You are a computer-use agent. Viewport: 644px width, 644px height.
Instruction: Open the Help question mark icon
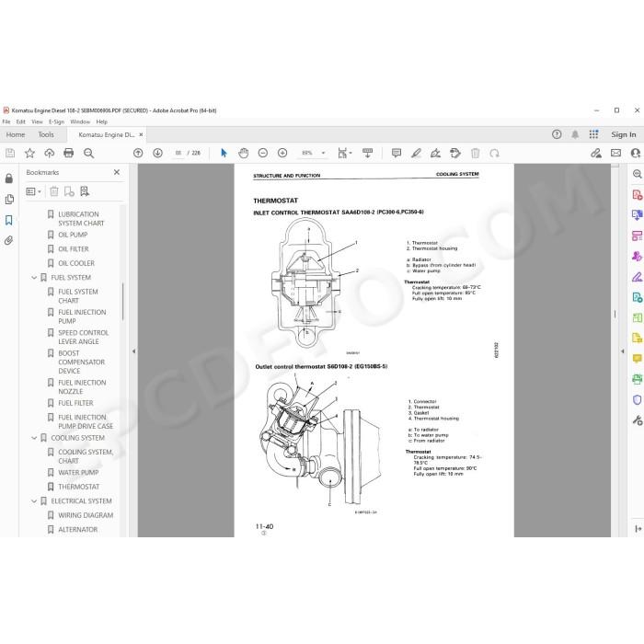point(557,134)
